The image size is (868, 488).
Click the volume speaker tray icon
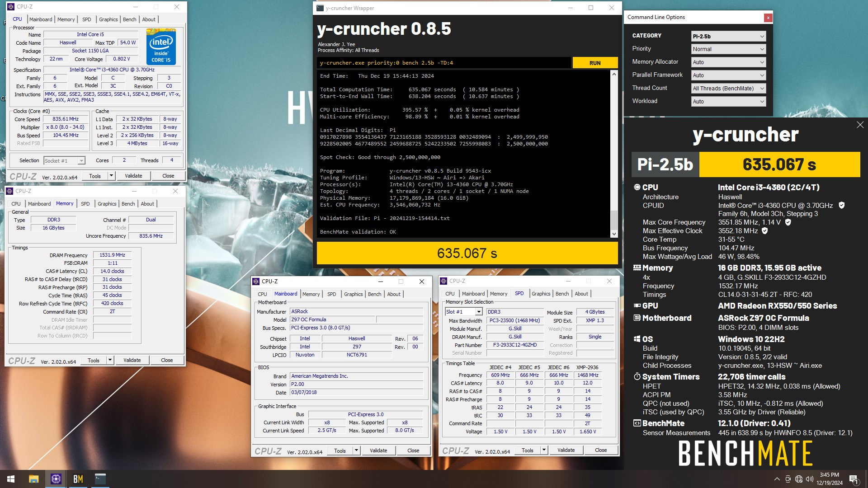809,479
